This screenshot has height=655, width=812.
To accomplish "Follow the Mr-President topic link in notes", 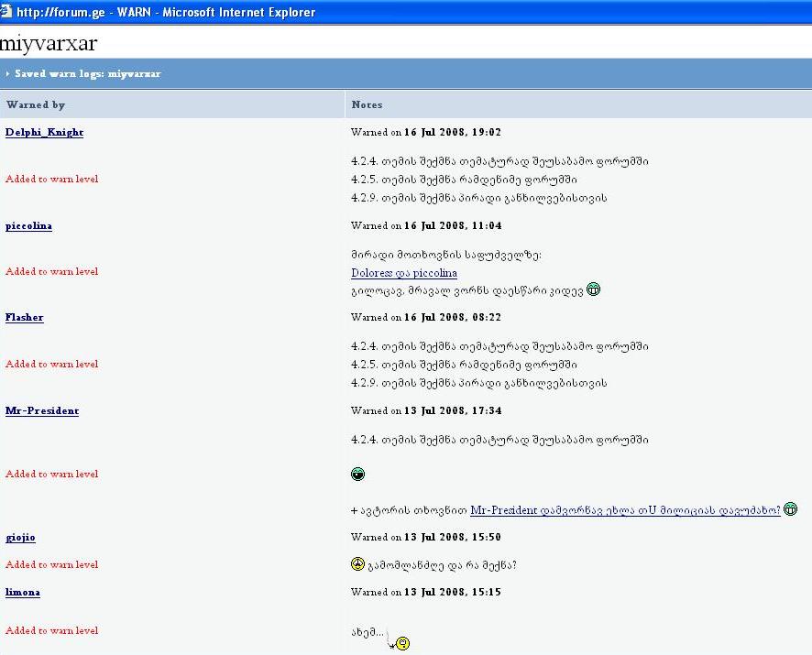I will [x=625, y=510].
